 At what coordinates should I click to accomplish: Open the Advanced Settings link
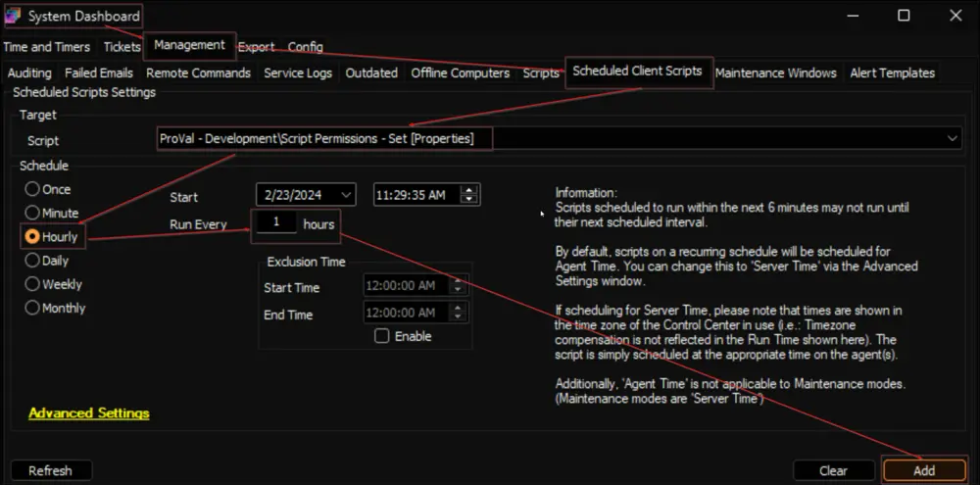click(x=89, y=413)
